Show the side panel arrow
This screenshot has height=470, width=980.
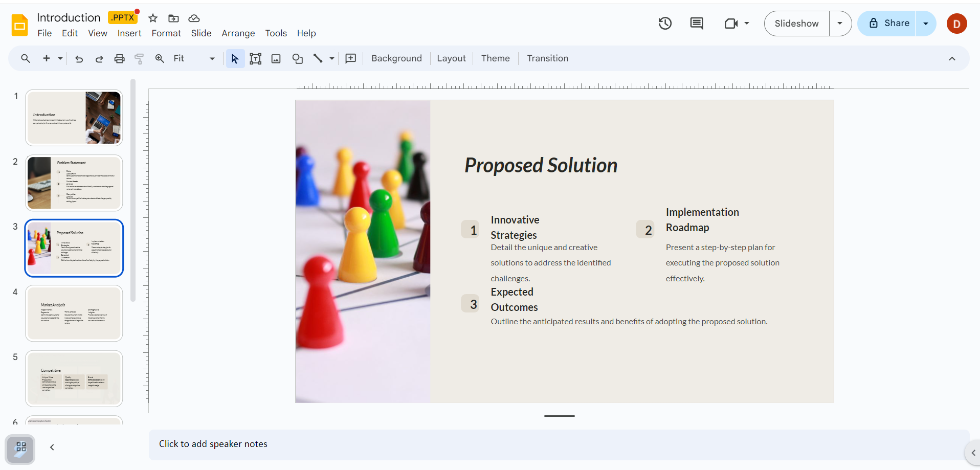(973, 453)
